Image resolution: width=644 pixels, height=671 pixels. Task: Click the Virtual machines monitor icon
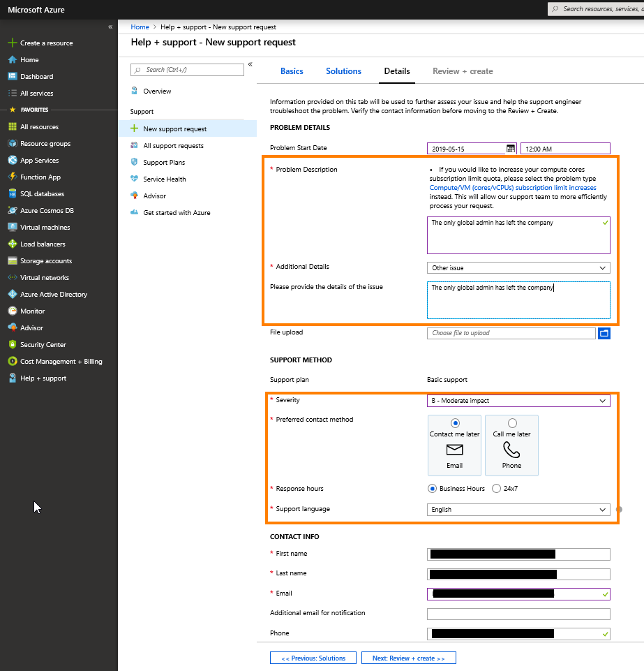[13, 227]
